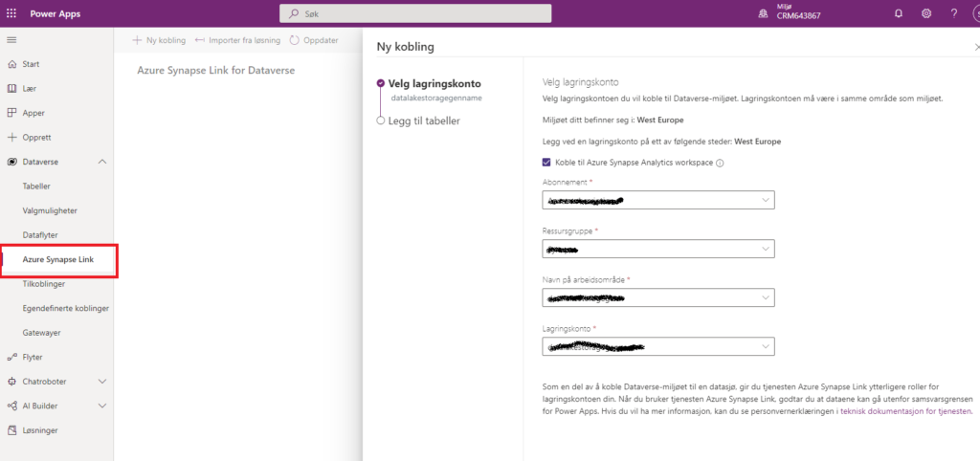Open the Apper grid icon
This screenshot has width=980, height=461.
(x=11, y=113)
